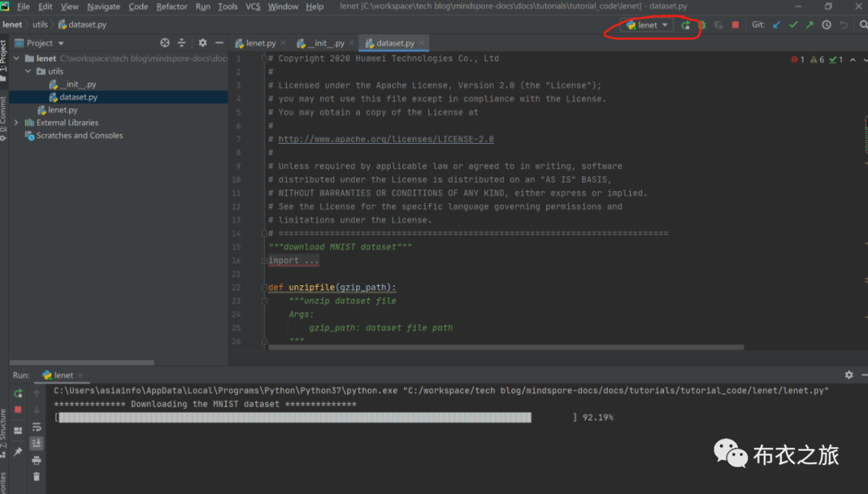Viewport: 868px width, 494px height.
Task: Toggle the Z: Structure side tab
Action: click(x=3, y=434)
